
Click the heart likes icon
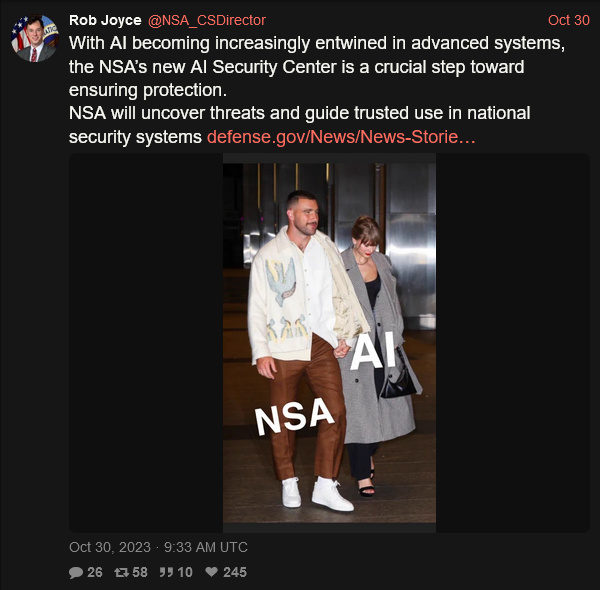coord(211,572)
